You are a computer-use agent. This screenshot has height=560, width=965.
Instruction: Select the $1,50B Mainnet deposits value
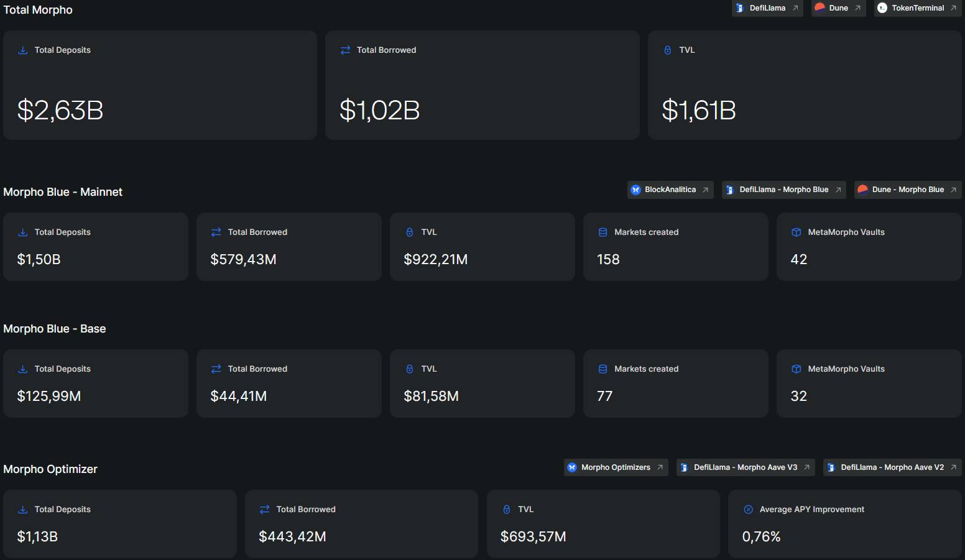click(39, 260)
